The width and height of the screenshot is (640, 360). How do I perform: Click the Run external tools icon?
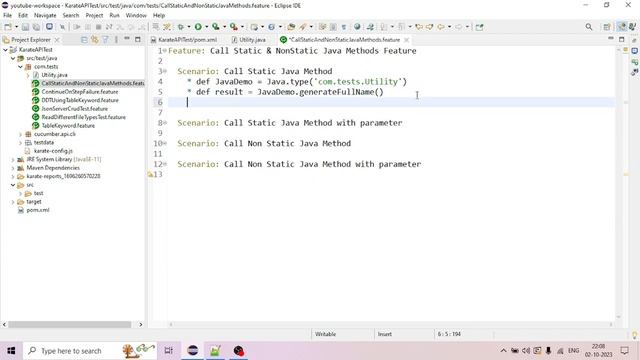pos(233,27)
